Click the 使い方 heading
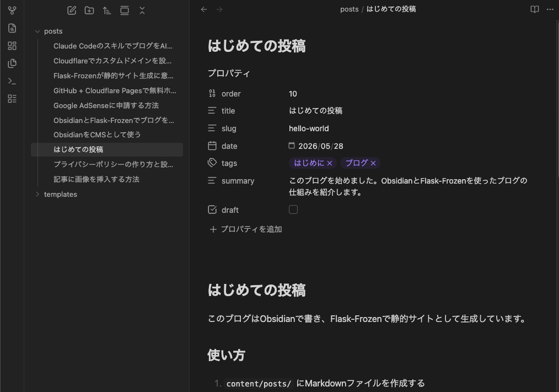 coord(227,355)
